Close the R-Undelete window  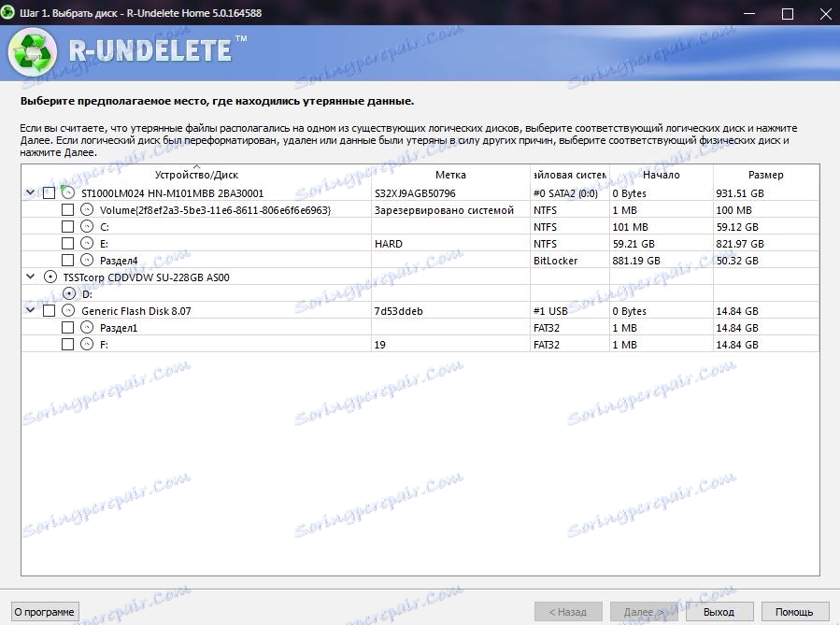tap(826, 13)
